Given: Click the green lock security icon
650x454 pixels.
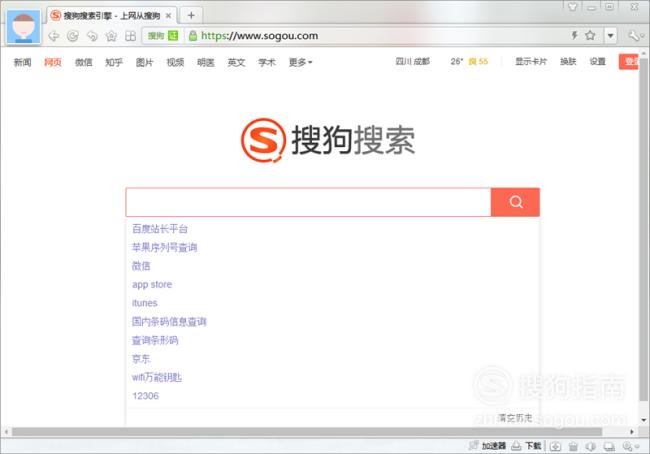Looking at the screenshot, I should pyautogui.click(x=193, y=36).
